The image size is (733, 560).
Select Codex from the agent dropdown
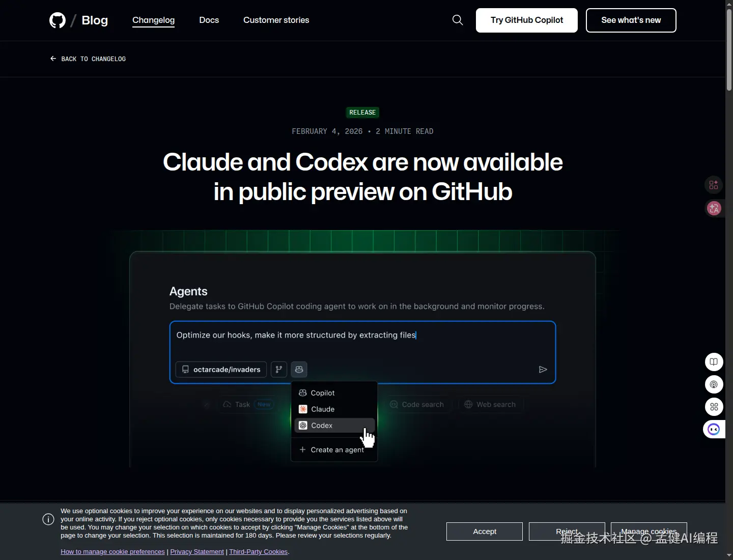tap(321, 426)
